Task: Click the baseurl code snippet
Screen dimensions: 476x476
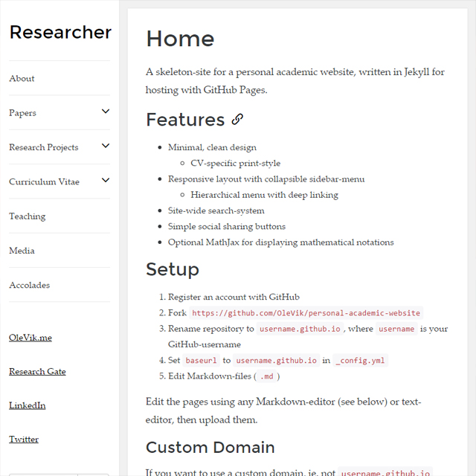Action: (x=201, y=360)
